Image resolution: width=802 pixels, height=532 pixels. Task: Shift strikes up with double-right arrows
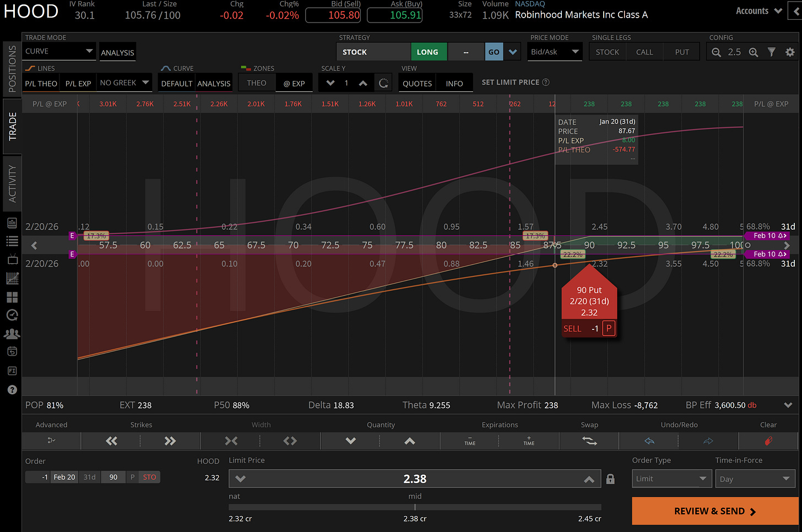coord(170,441)
